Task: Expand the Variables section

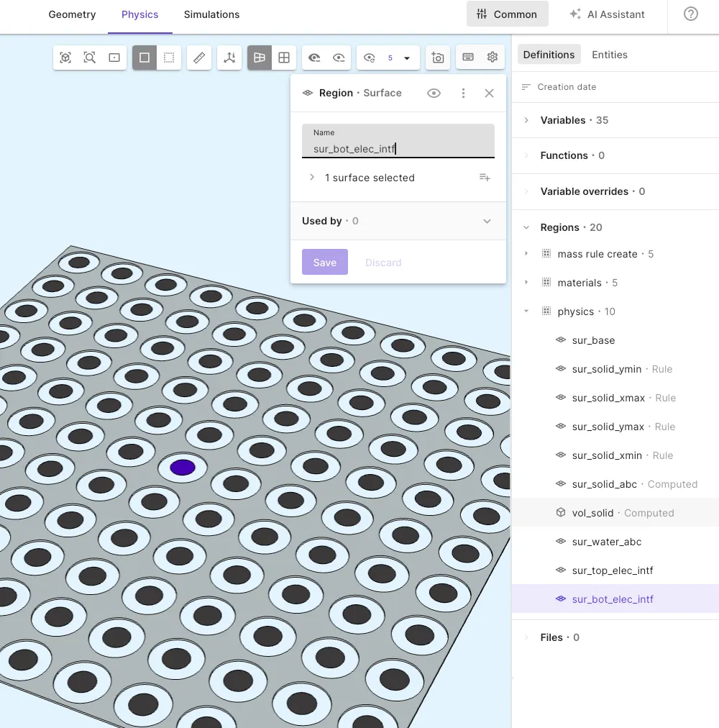Action: 526,120
